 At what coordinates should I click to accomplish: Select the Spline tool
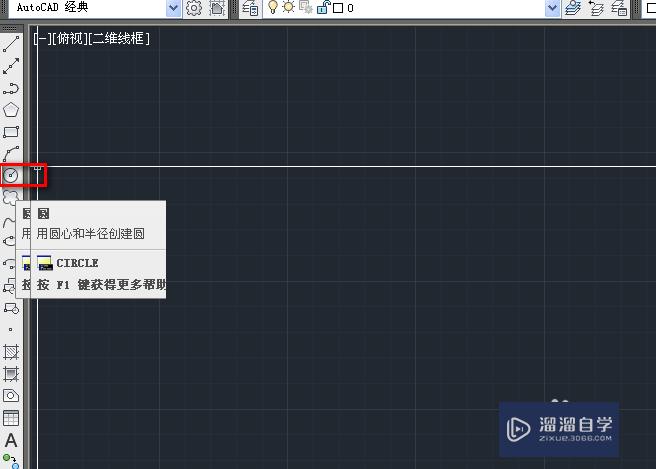click(x=8, y=221)
